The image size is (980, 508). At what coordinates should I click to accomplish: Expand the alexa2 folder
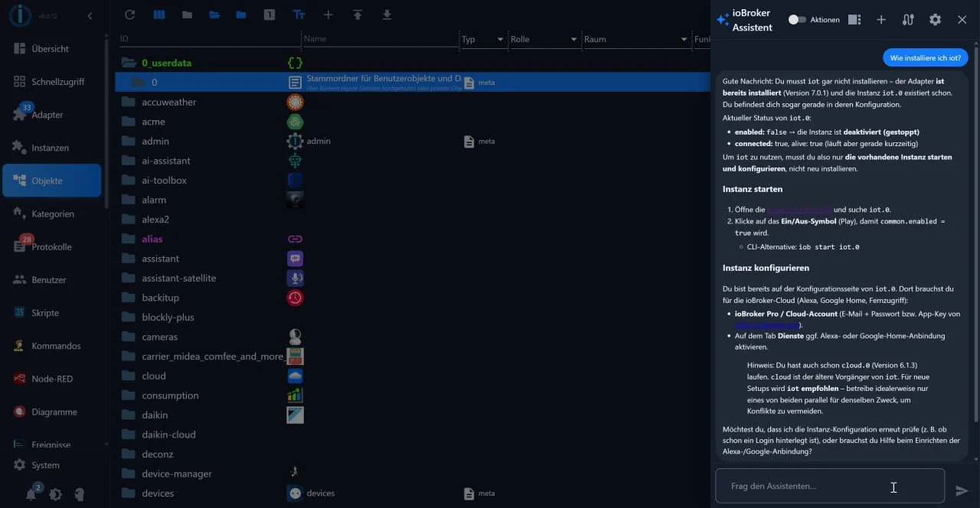click(x=128, y=220)
